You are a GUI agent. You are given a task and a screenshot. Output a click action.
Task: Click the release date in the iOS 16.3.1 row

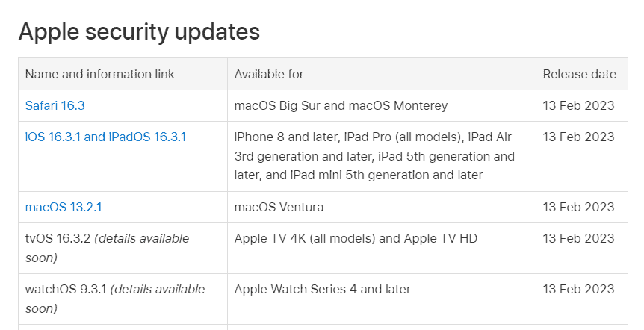578,137
